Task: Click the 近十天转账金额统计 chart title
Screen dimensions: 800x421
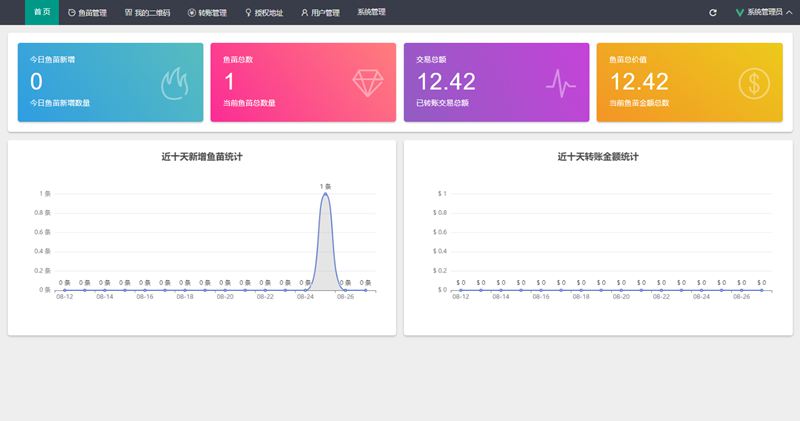Action: pyautogui.click(x=598, y=157)
